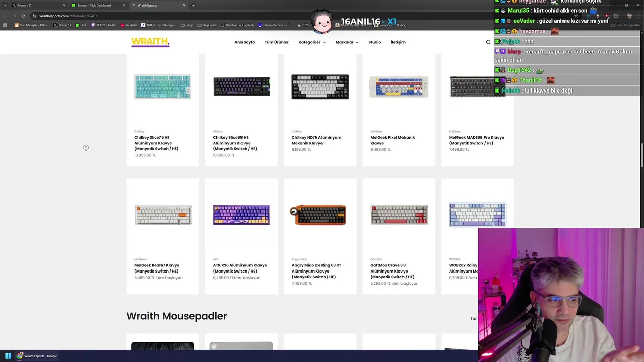
Task: Click the GattMoo Crave 68 keyboard image
Action: pos(399,215)
